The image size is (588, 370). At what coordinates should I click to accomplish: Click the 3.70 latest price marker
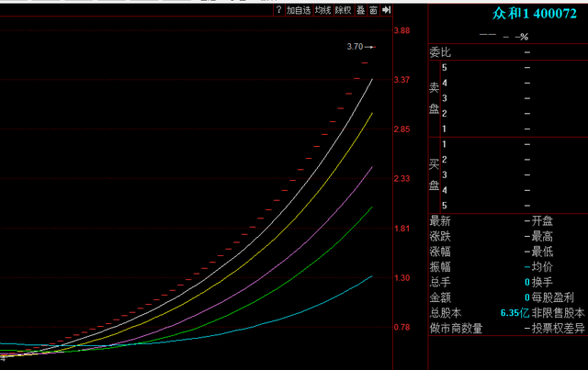(356, 47)
